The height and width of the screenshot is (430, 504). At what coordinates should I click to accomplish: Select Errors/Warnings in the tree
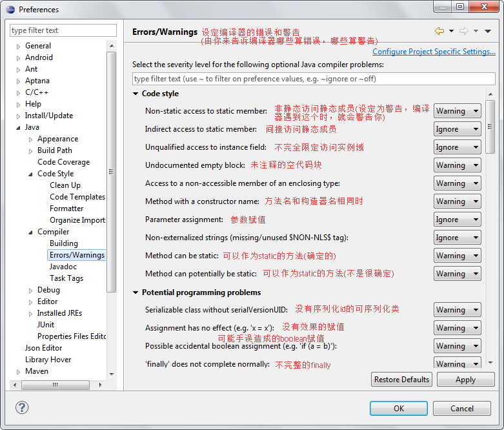coord(77,255)
